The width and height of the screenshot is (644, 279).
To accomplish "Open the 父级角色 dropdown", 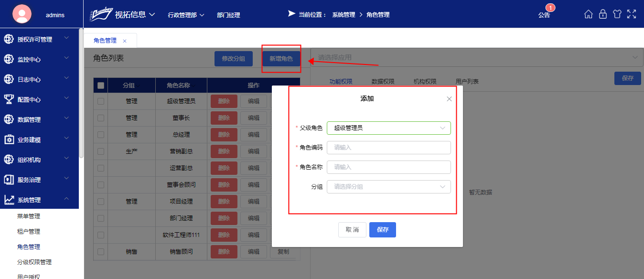I will tap(389, 128).
